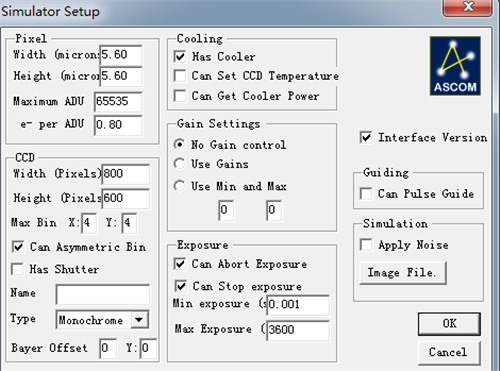Viewport: 500px width, 371px height.
Task: Click the Cancel button
Action: coord(449,352)
